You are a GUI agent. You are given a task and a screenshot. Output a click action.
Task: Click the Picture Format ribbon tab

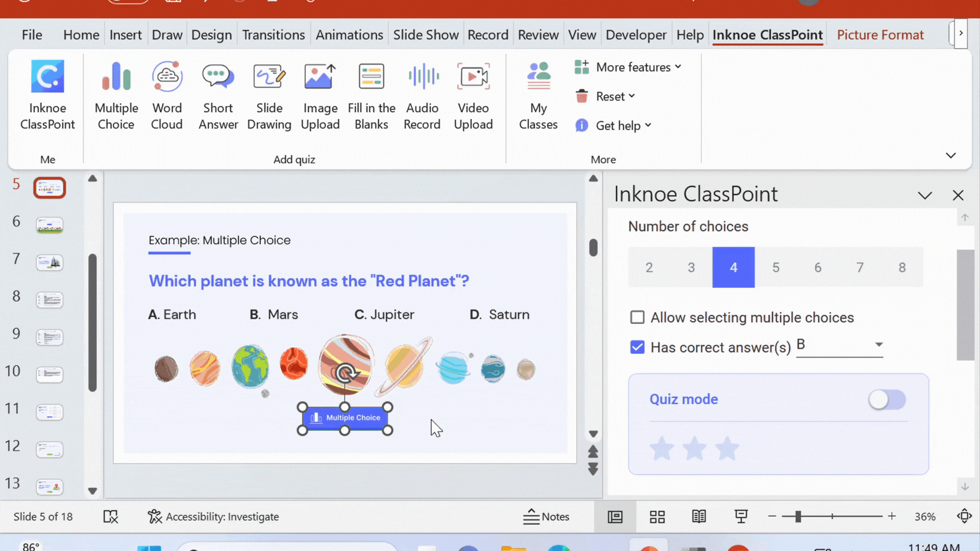click(880, 34)
